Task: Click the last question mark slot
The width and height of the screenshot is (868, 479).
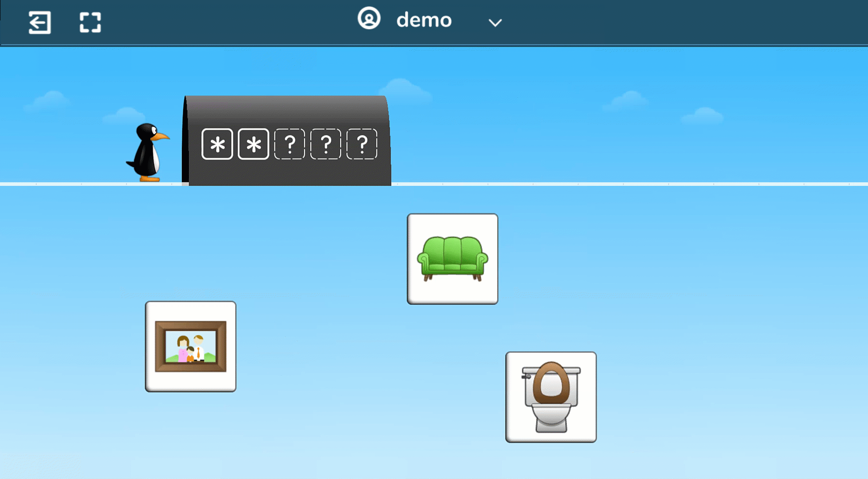Action: point(362,144)
